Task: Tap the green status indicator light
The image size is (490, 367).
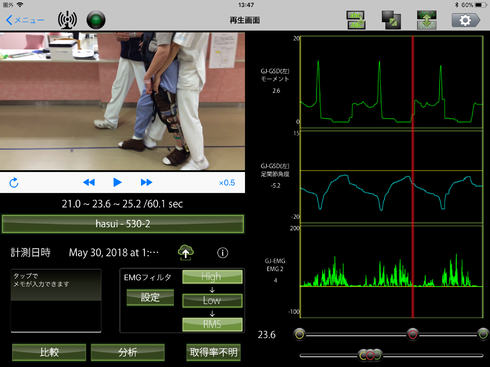Action: (96, 20)
